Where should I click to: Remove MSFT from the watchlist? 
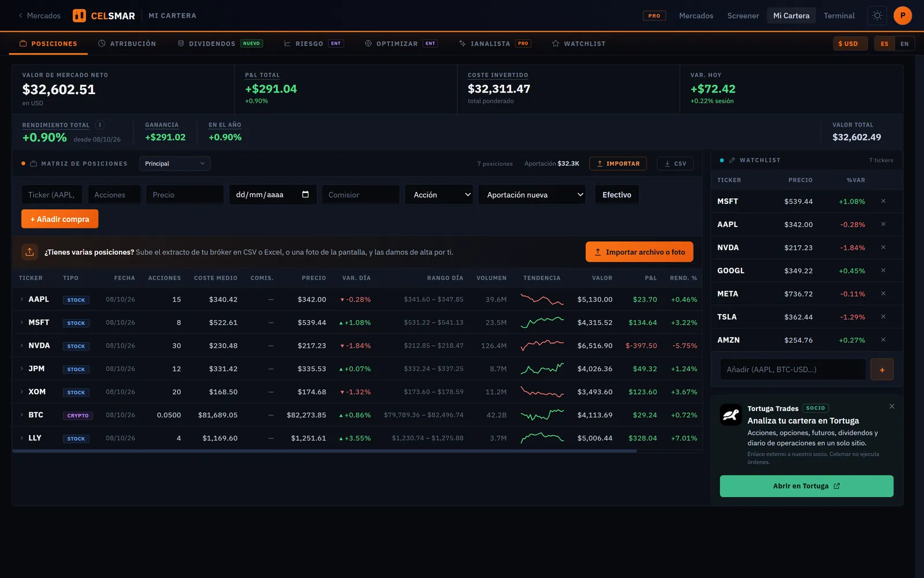(x=883, y=201)
